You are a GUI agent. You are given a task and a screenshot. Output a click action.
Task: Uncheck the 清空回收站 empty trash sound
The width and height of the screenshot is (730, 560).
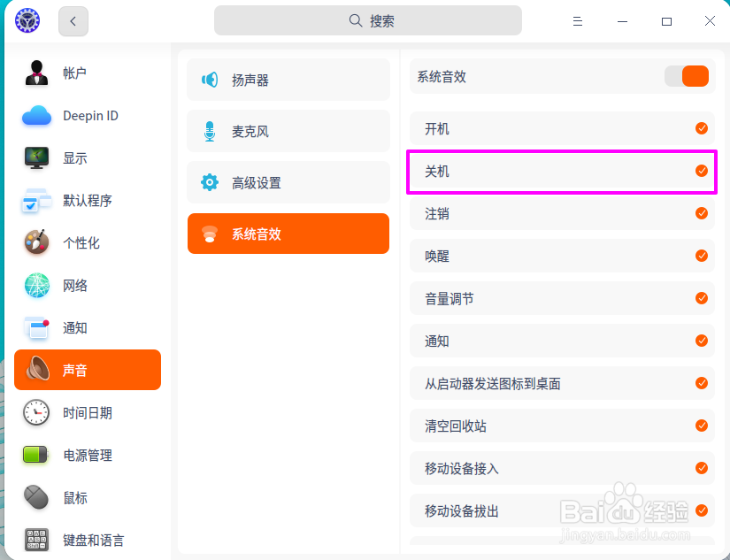(702, 426)
